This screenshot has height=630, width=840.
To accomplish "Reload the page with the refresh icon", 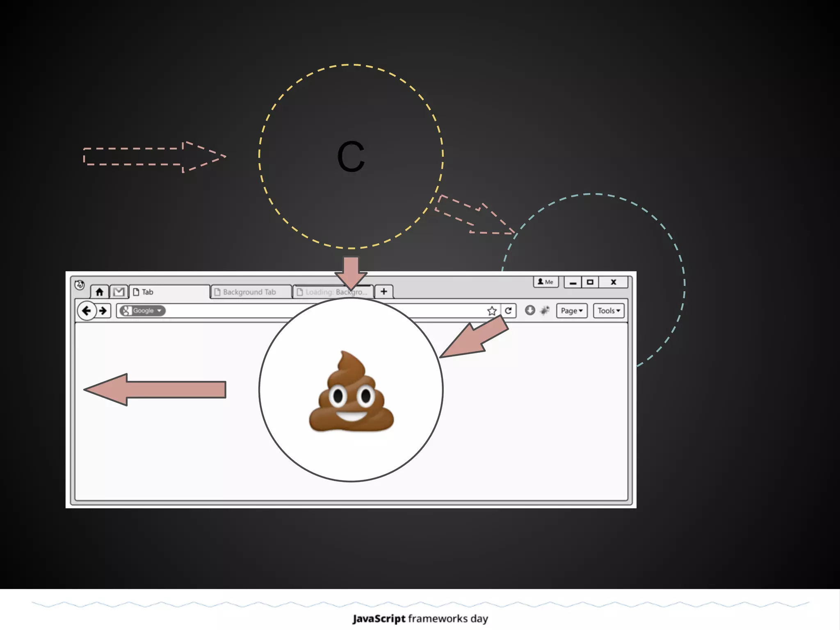I will click(508, 310).
